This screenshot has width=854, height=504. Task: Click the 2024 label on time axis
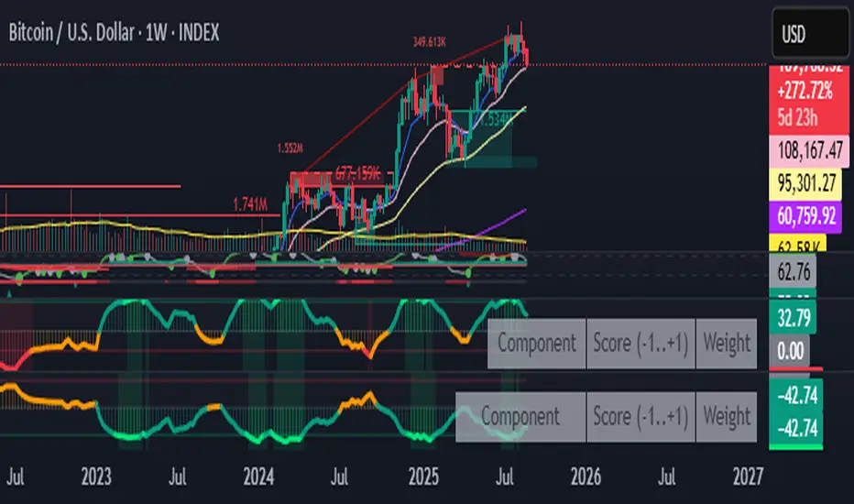pyautogui.click(x=258, y=477)
